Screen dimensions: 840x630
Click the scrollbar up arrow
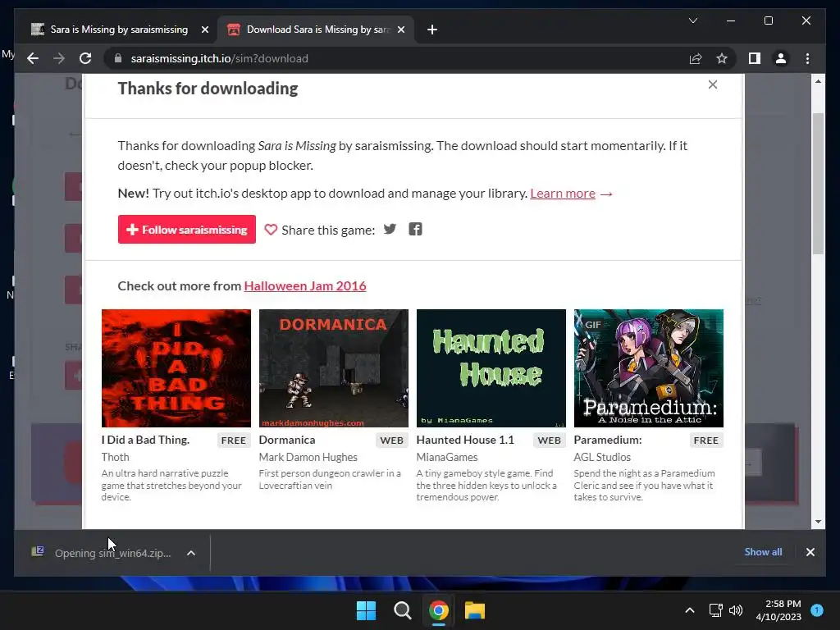click(818, 81)
